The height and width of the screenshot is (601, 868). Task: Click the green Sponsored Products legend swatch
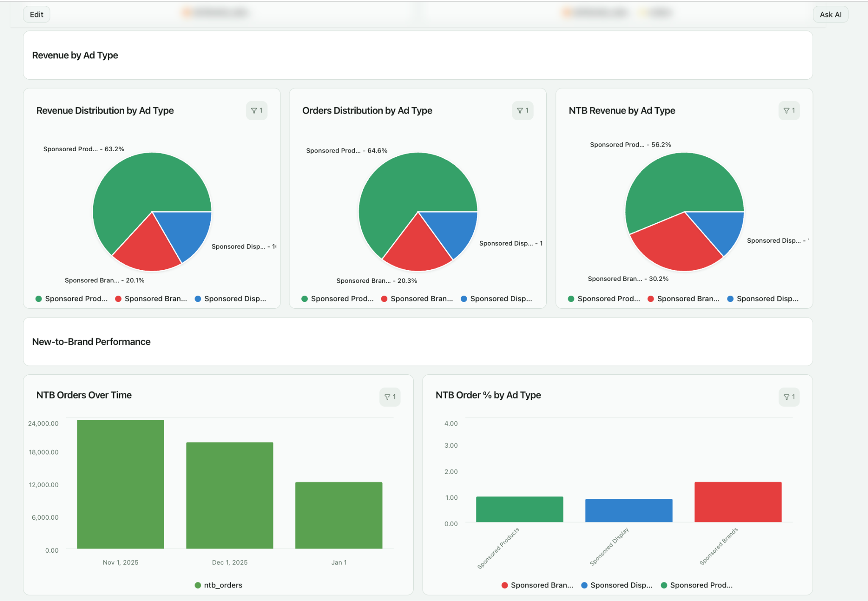38,299
